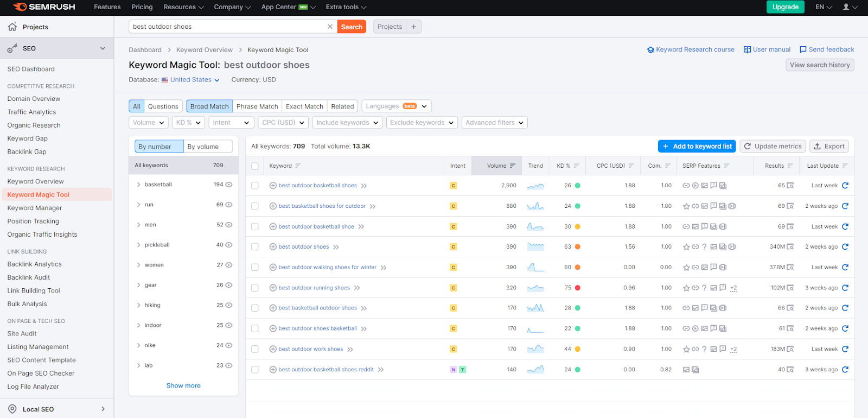Clear the search box with X icon
868x418 pixels.
point(330,27)
